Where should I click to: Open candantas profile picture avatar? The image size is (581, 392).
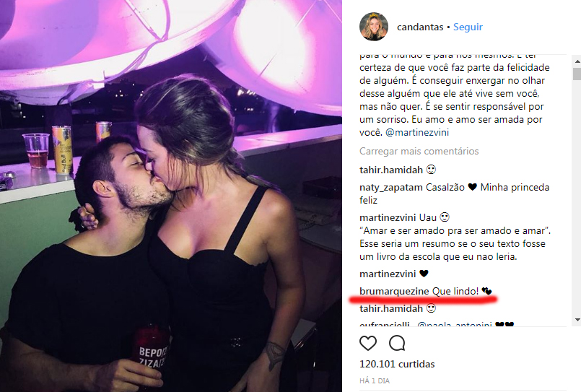pyautogui.click(x=374, y=27)
